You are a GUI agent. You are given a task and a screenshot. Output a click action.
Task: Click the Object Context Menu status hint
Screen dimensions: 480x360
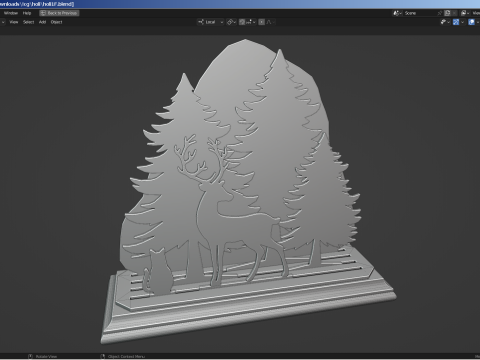coord(123,356)
